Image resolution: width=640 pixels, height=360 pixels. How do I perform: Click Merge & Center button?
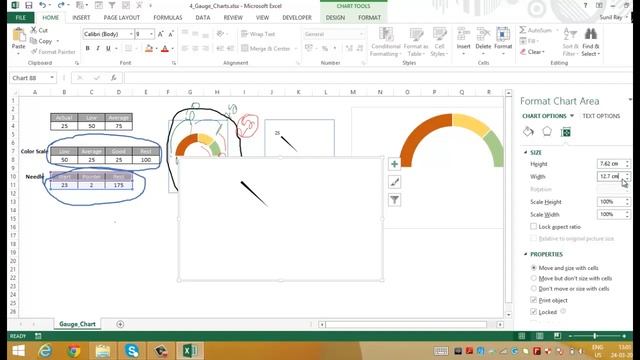[266, 48]
